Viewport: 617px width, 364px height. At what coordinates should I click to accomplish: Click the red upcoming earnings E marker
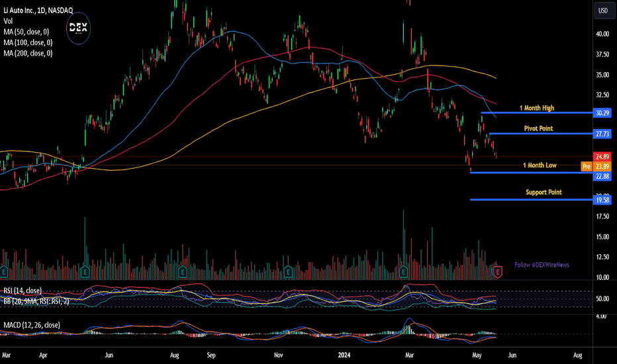[497, 272]
